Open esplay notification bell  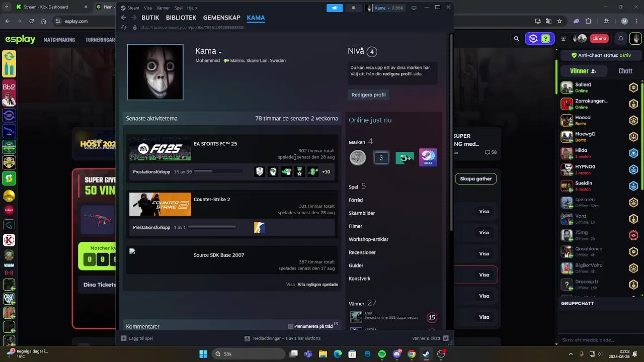[x=621, y=39]
